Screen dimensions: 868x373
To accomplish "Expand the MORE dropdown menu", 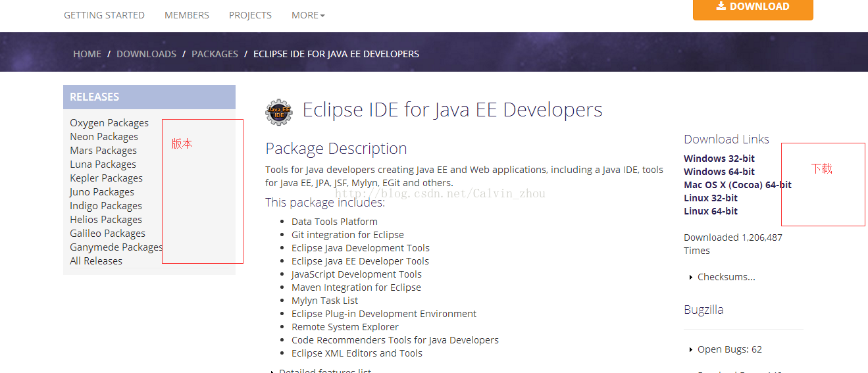I will (x=308, y=14).
